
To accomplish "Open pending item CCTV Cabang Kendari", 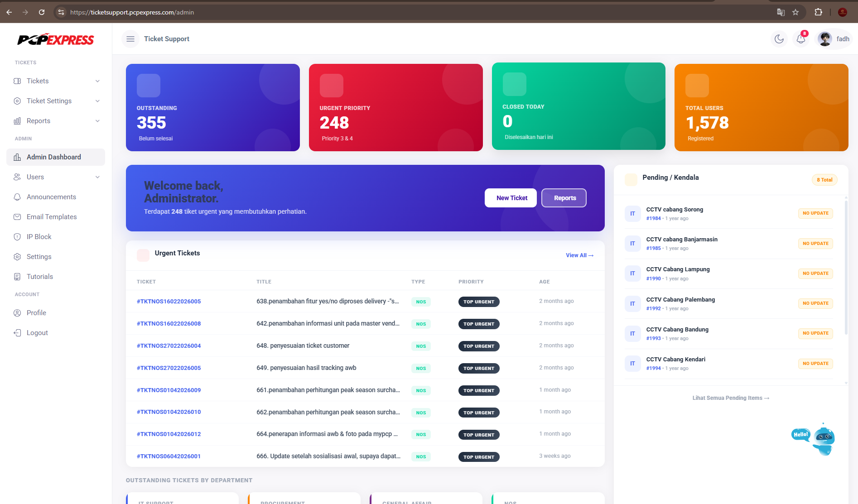I will pos(729,364).
